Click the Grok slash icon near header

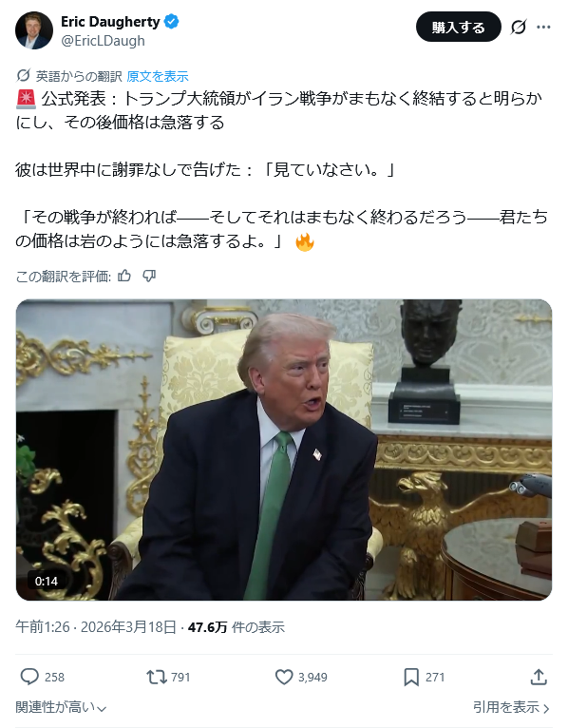519,27
